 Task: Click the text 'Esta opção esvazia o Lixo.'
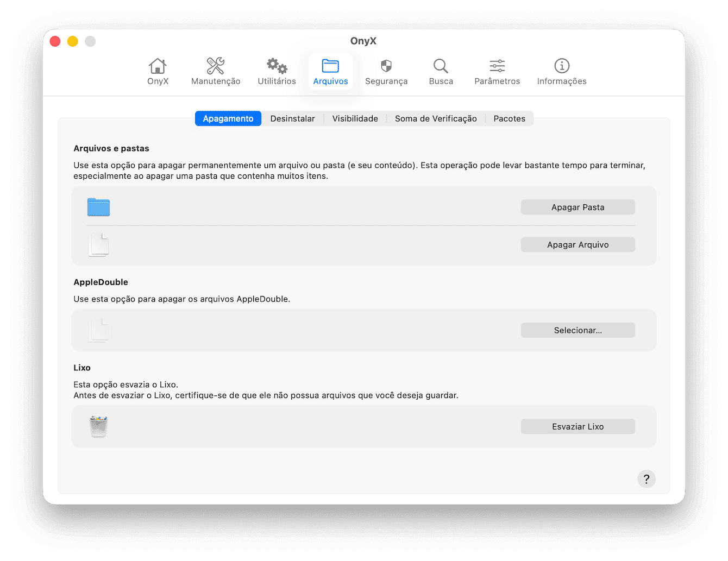[126, 384]
